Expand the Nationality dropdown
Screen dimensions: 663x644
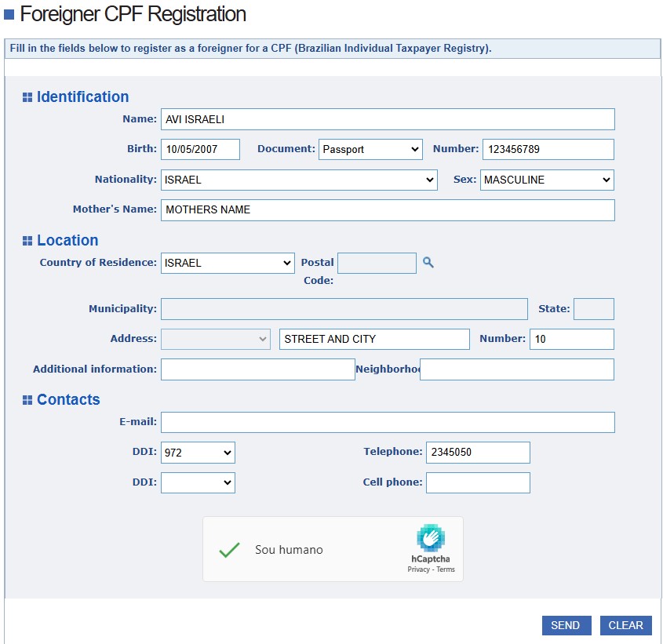(x=298, y=180)
